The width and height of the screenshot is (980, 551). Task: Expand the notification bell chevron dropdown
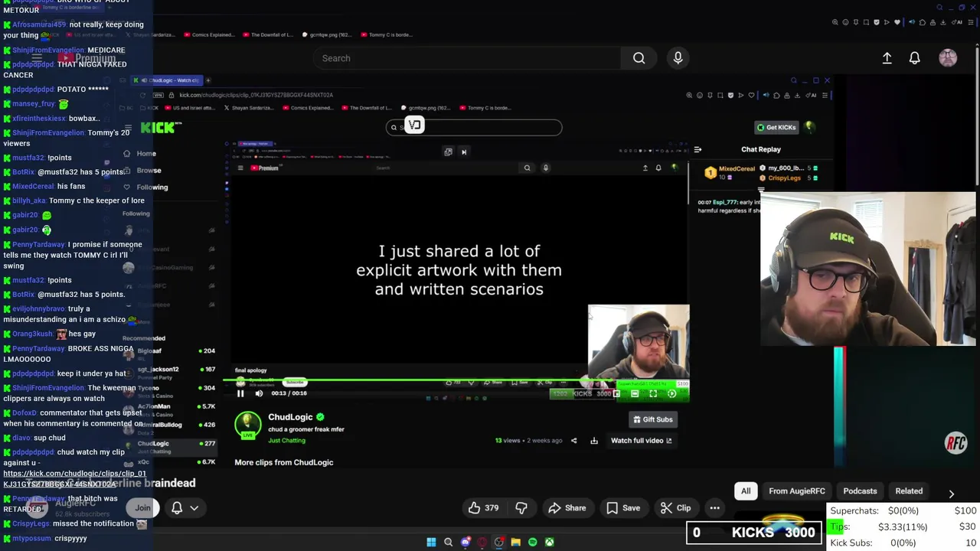[x=194, y=508]
